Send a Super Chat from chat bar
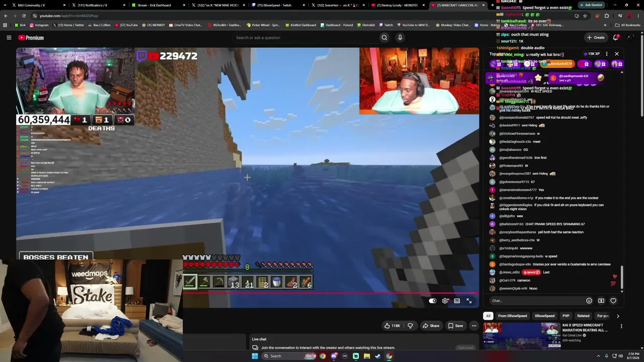Image resolution: width=644 pixels, height=362 pixels. coord(601,301)
